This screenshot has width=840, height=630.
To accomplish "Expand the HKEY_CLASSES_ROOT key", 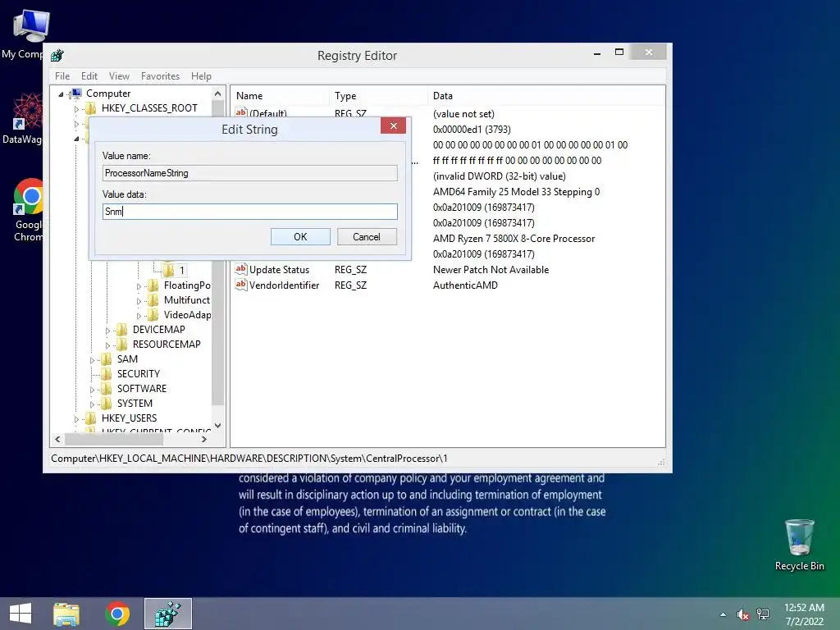I will pos(76,109).
